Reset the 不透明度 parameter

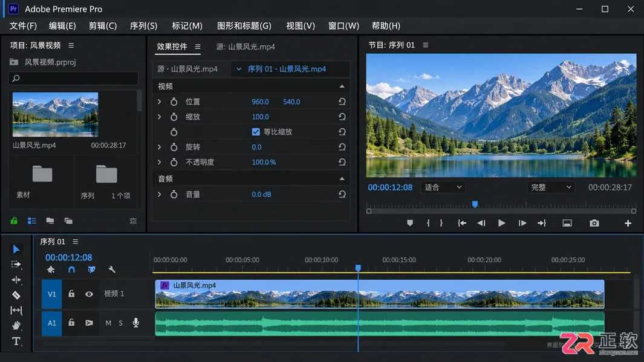pyautogui.click(x=342, y=162)
